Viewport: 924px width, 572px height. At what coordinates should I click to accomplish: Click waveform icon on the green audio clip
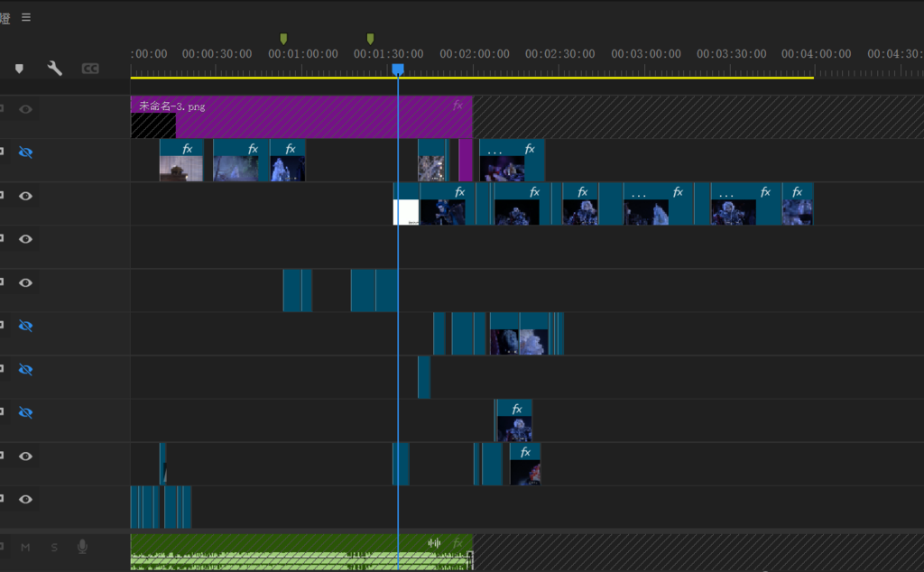434,542
